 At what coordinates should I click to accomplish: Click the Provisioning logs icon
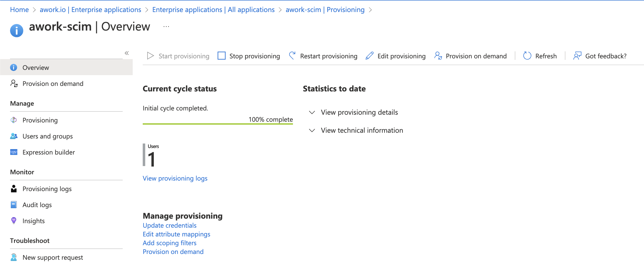tap(14, 189)
